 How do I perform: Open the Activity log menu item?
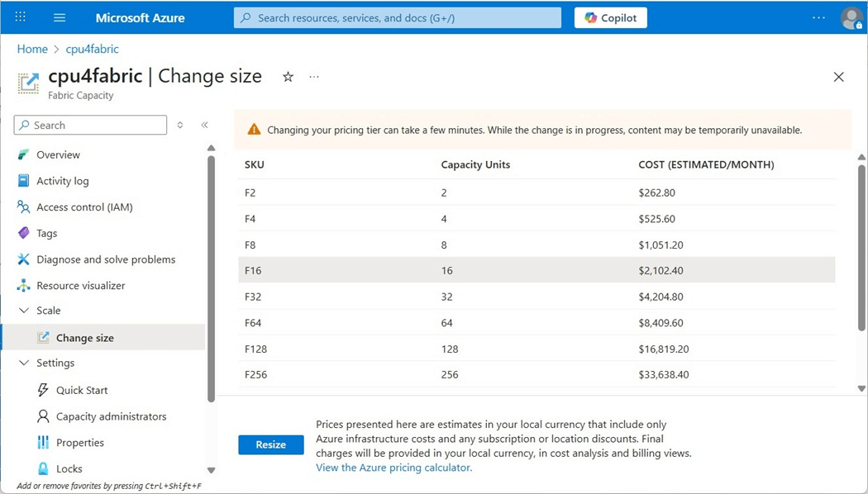pos(63,181)
